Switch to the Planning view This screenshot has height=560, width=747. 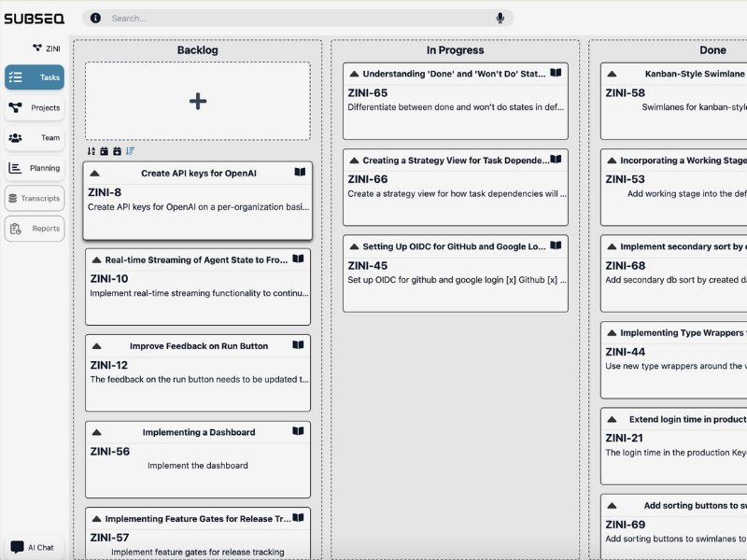35,168
